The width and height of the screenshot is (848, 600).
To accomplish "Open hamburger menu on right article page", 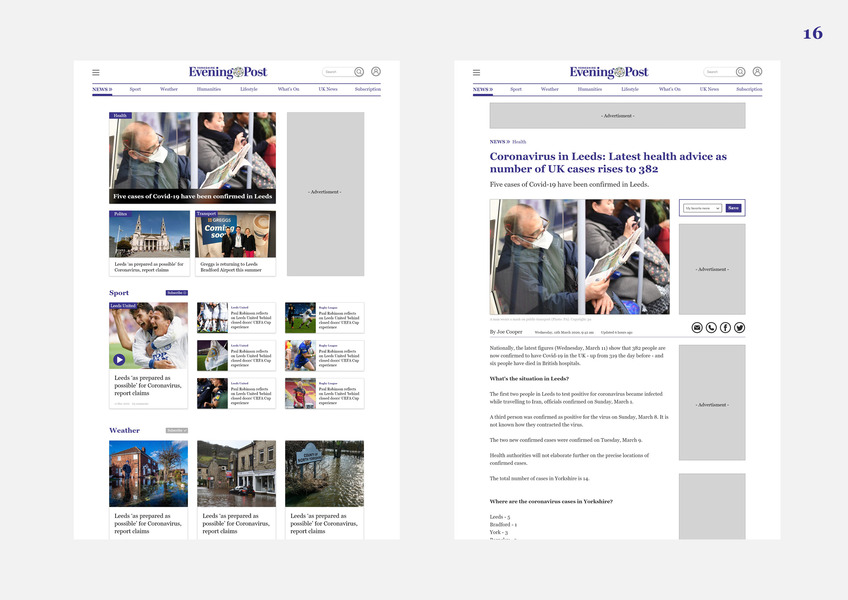I will 476,72.
